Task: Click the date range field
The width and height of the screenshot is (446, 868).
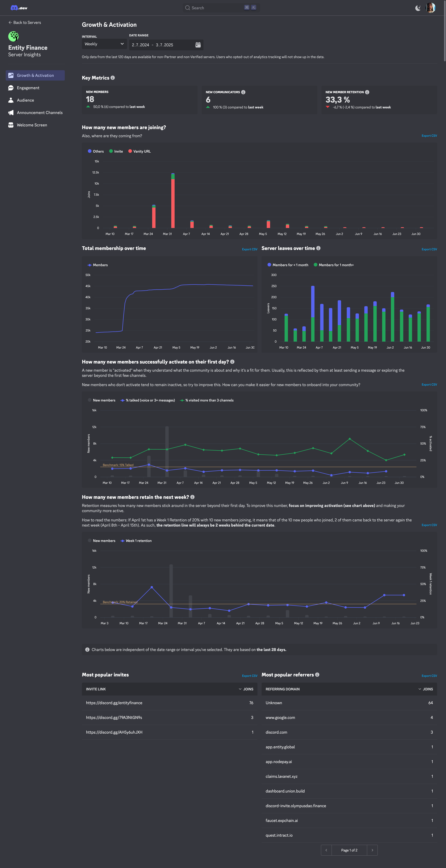Action: click(x=166, y=45)
